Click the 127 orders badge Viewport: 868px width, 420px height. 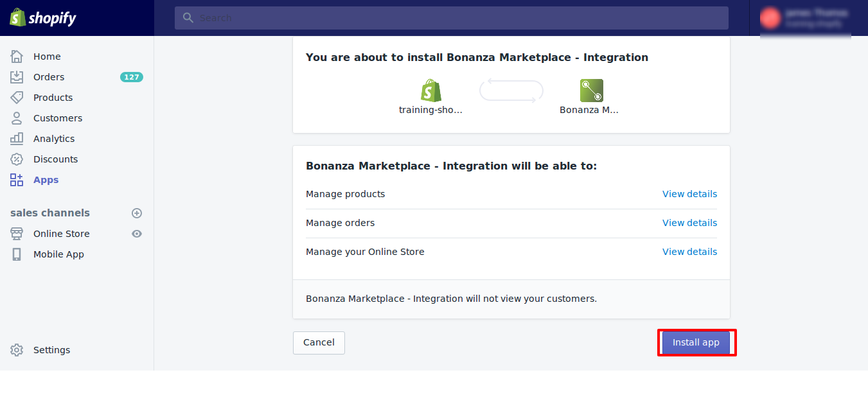[x=132, y=77]
